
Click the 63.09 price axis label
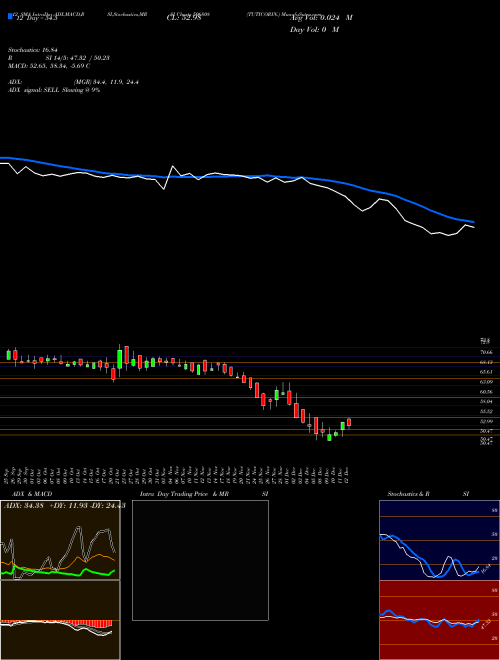coord(486,382)
